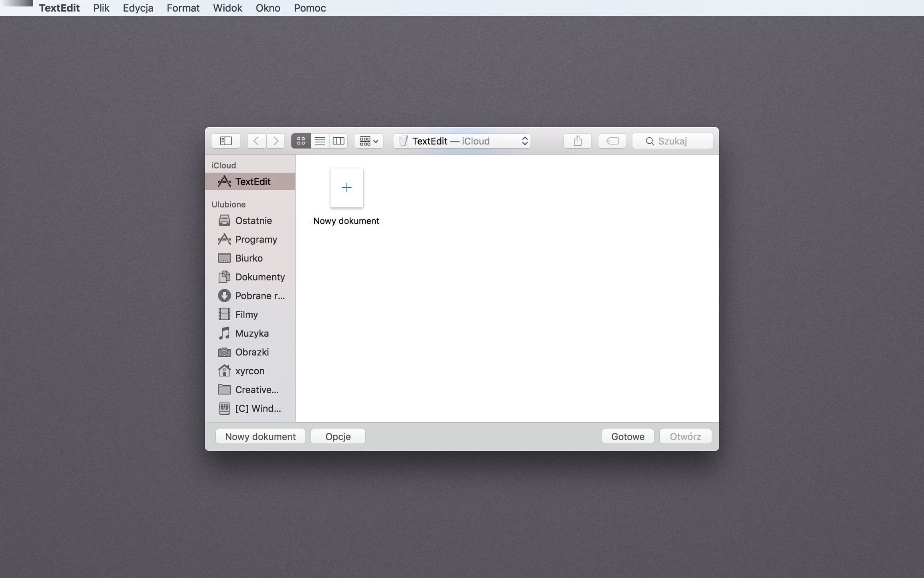Open the xyrcon home folder

(x=249, y=371)
